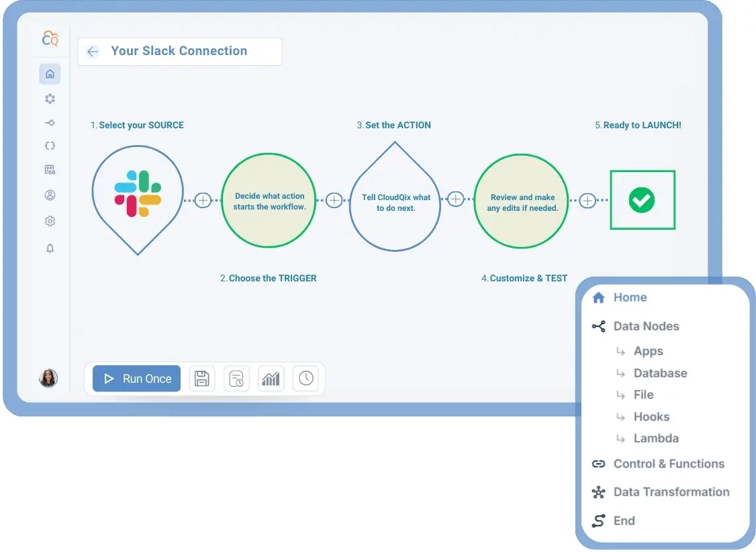Image resolution: width=756 pixels, height=552 pixels.
Task: Open the scheduled workflow calendar icon
Action: (236, 379)
